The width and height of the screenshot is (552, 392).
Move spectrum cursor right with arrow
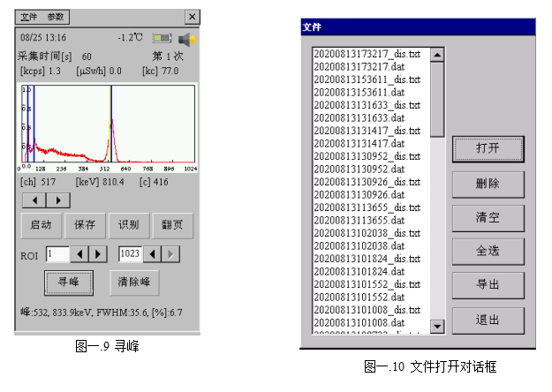point(58,200)
